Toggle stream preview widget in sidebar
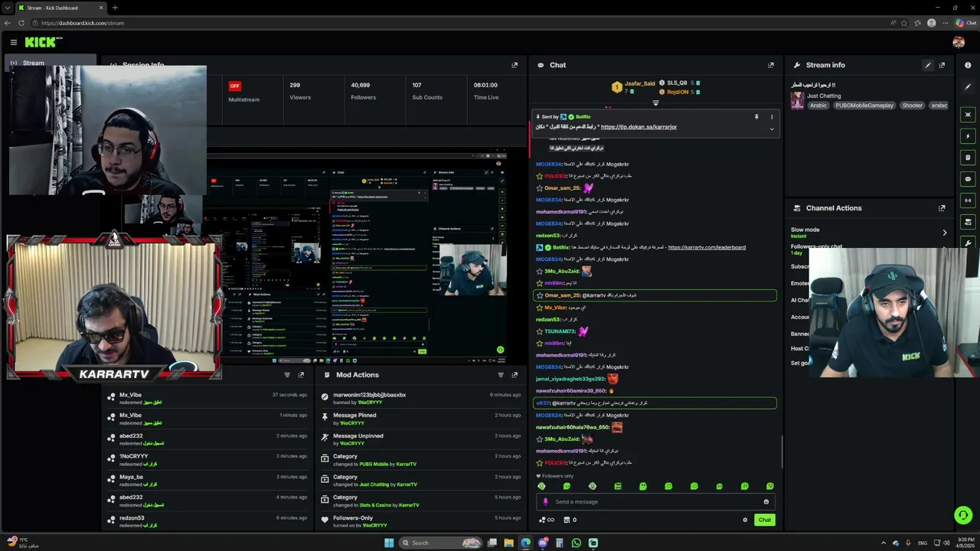This screenshot has height=551, width=980. pyautogui.click(x=968, y=115)
